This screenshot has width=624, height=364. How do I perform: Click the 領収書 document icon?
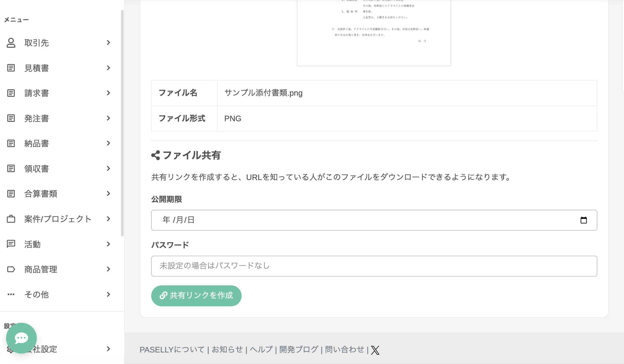pos(11,169)
